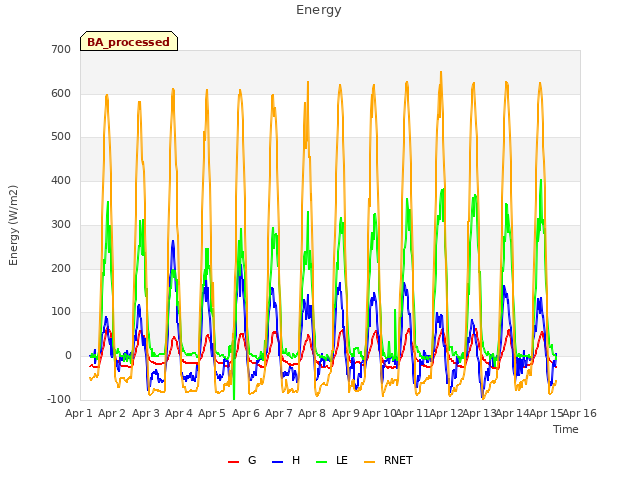Click the red G legend marker
Viewport: 640px width, 480px height.
233,461
